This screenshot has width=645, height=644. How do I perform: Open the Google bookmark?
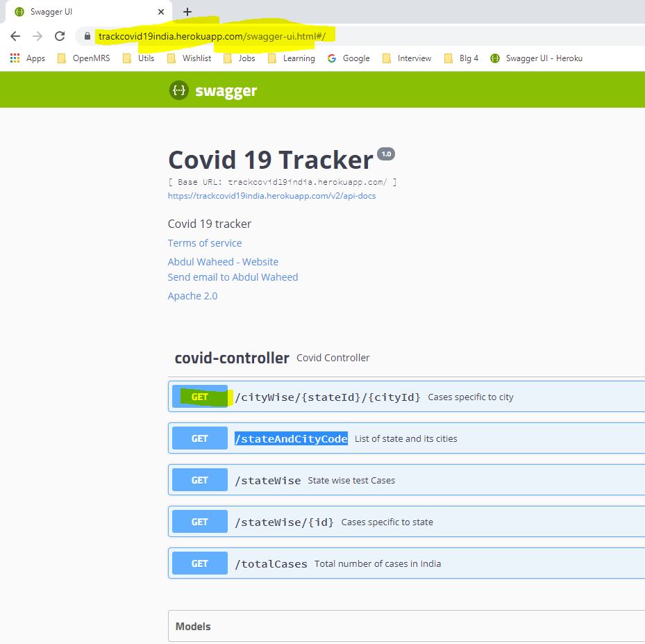point(349,58)
